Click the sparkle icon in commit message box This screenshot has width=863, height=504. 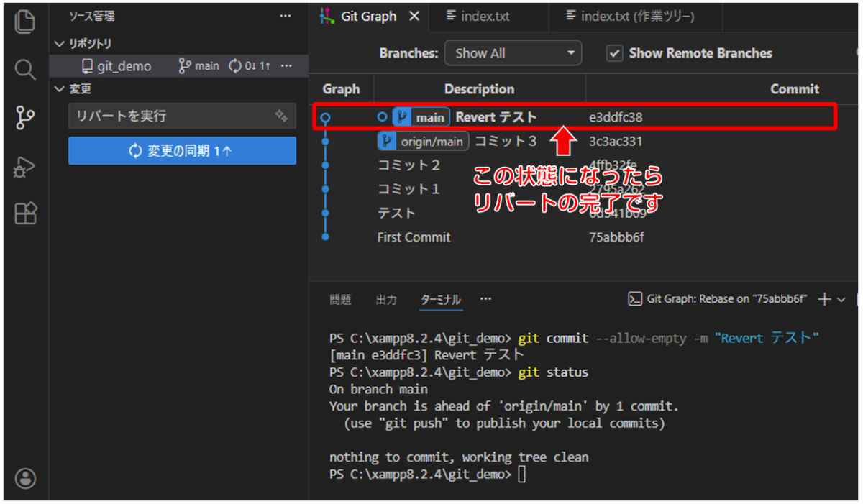[281, 116]
